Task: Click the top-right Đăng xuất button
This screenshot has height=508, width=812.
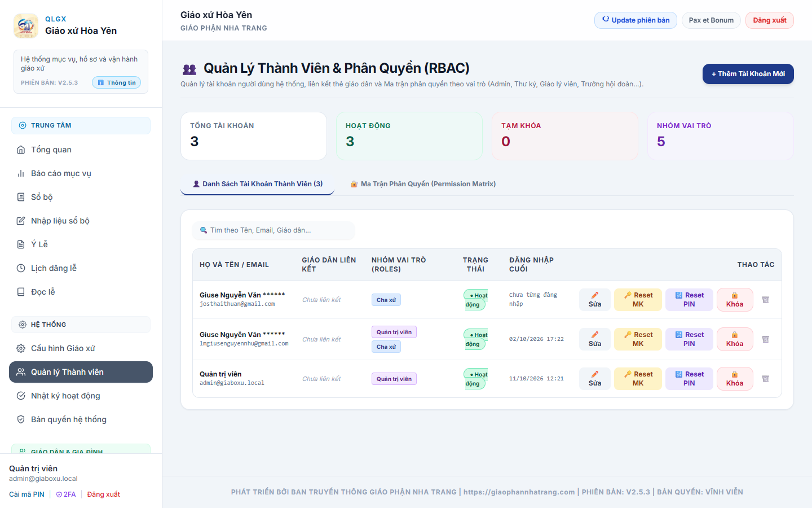Action: click(769, 20)
